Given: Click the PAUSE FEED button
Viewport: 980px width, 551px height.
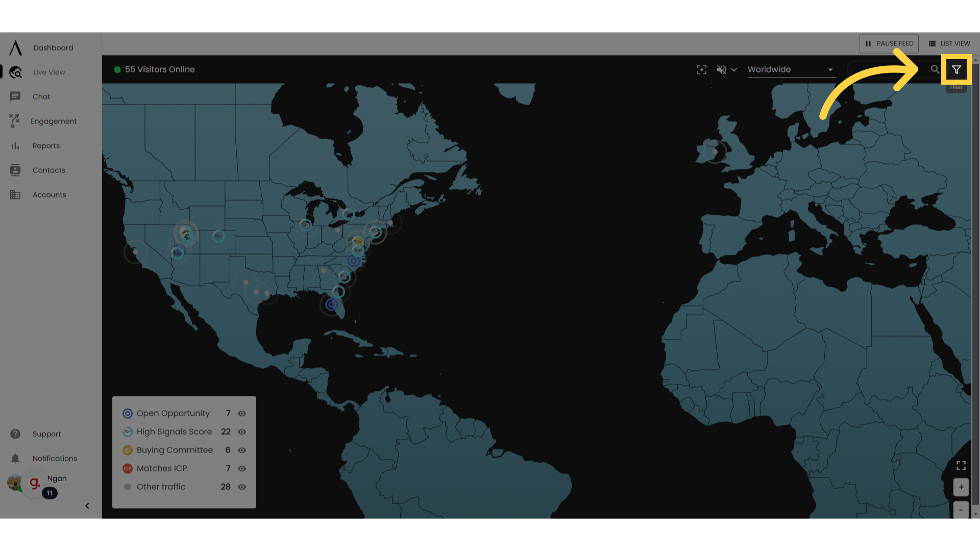Looking at the screenshot, I should [889, 43].
